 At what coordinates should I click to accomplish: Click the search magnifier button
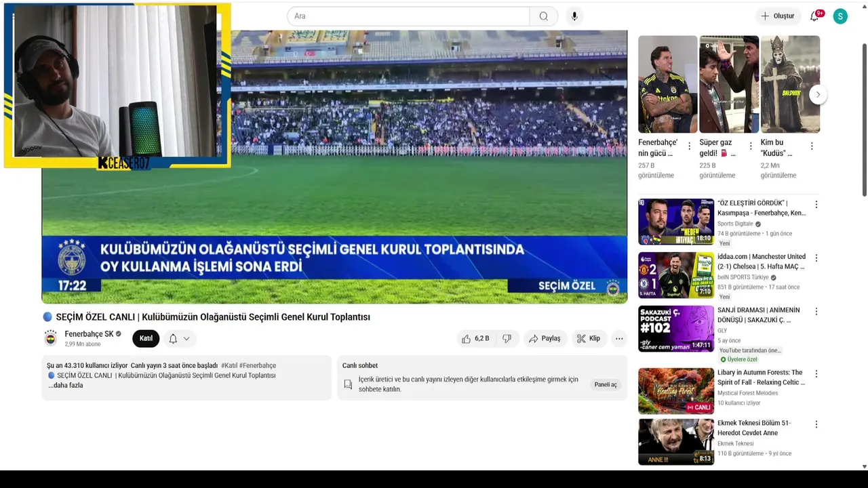click(x=544, y=16)
